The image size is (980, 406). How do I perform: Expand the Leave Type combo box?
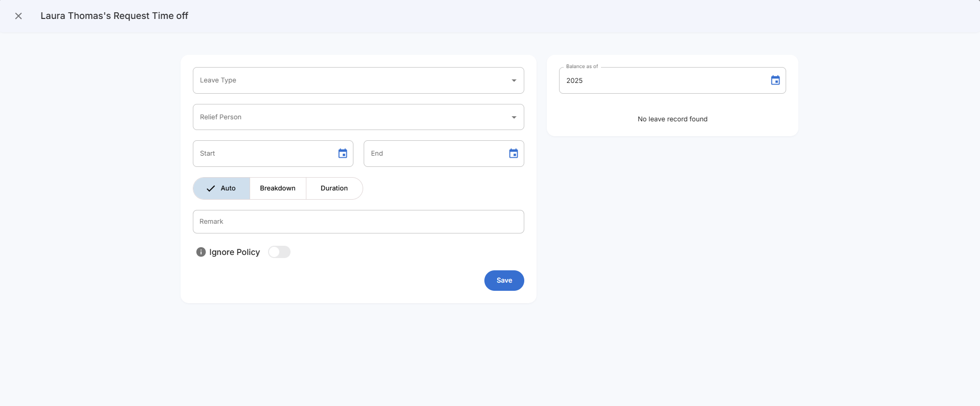353,80
